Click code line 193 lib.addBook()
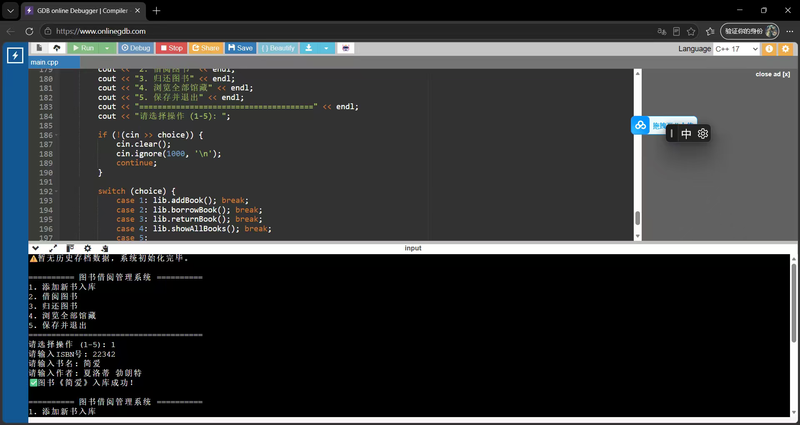This screenshot has height=425, width=800. [x=182, y=201]
